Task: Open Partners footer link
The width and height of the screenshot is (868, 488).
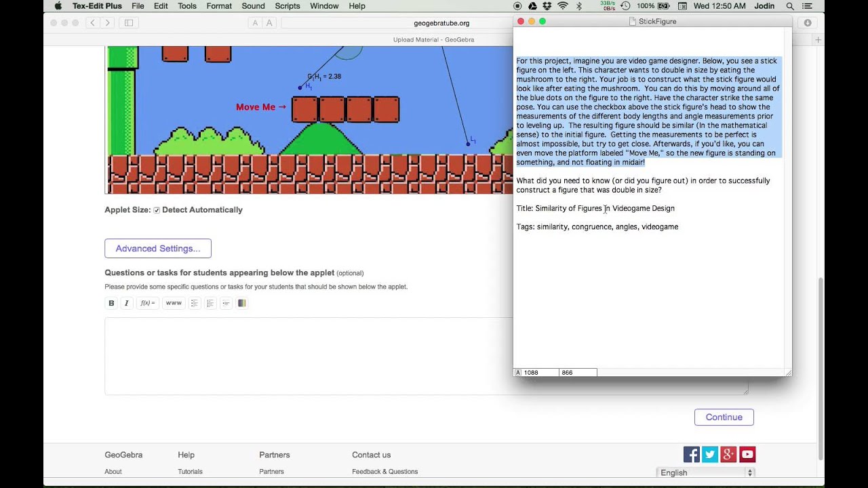Action: click(x=271, y=471)
